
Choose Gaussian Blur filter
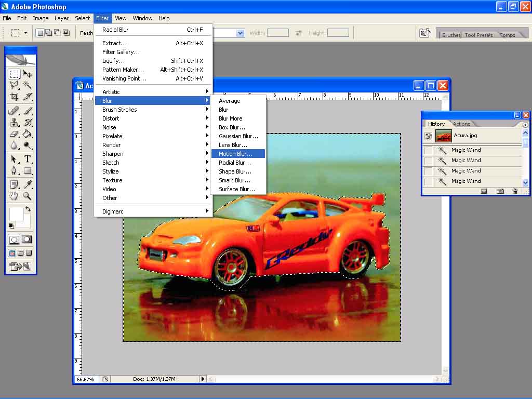click(238, 136)
